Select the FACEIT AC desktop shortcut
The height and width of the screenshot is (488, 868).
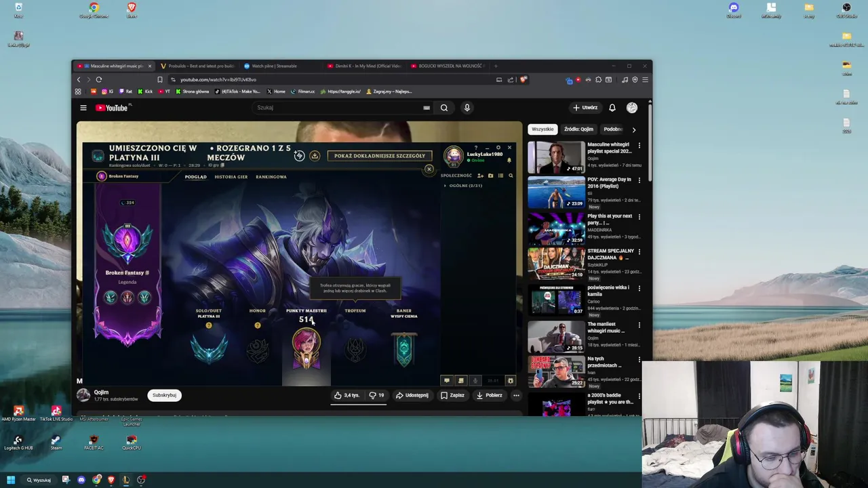pos(94,442)
